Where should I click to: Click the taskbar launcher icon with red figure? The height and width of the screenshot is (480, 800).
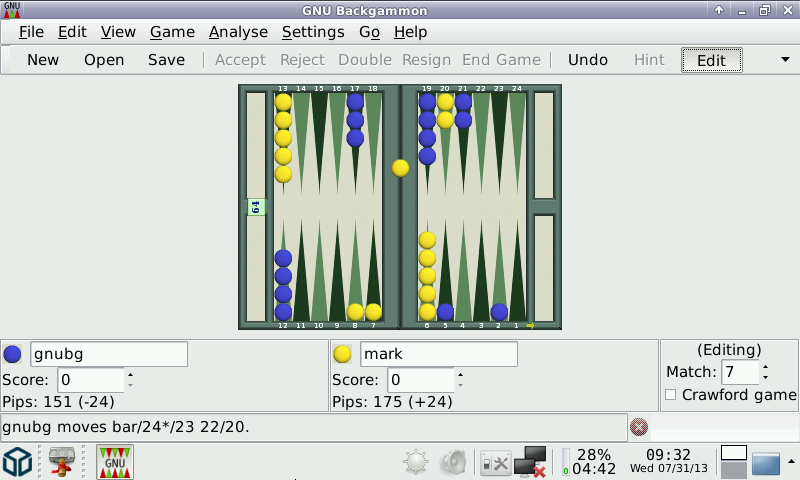(x=62, y=462)
